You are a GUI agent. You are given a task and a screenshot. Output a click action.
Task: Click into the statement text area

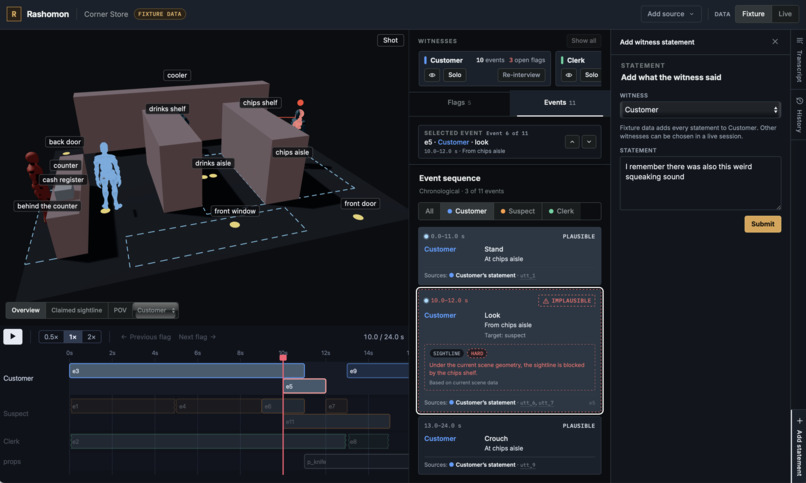click(x=700, y=183)
